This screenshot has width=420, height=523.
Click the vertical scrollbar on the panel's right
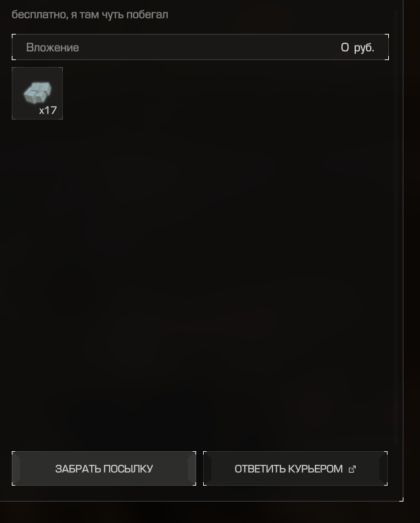point(396,227)
